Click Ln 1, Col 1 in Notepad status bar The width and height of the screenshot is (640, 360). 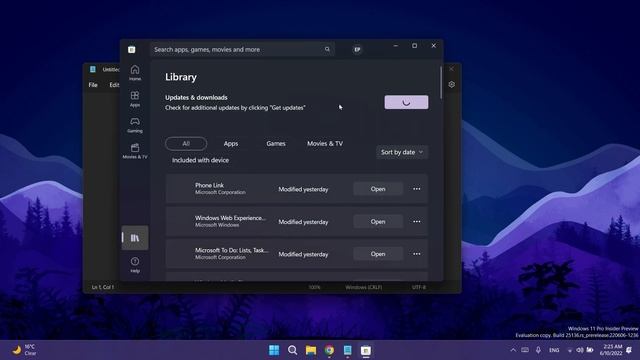click(103, 287)
